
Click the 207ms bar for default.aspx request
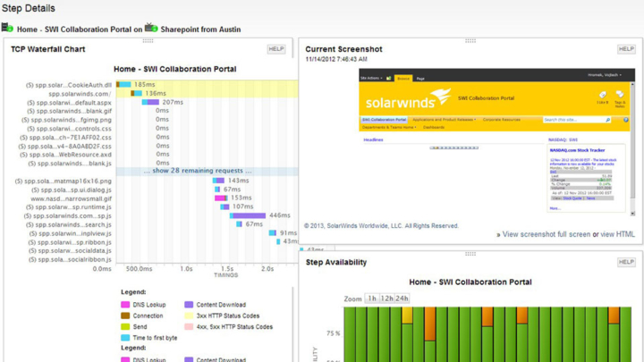pos(150,102)
